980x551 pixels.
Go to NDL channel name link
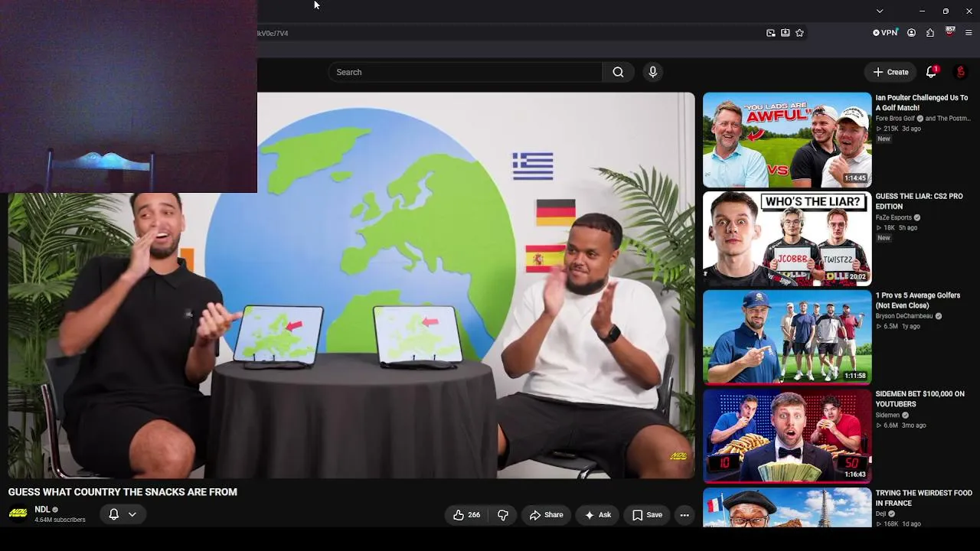(42, 510)
